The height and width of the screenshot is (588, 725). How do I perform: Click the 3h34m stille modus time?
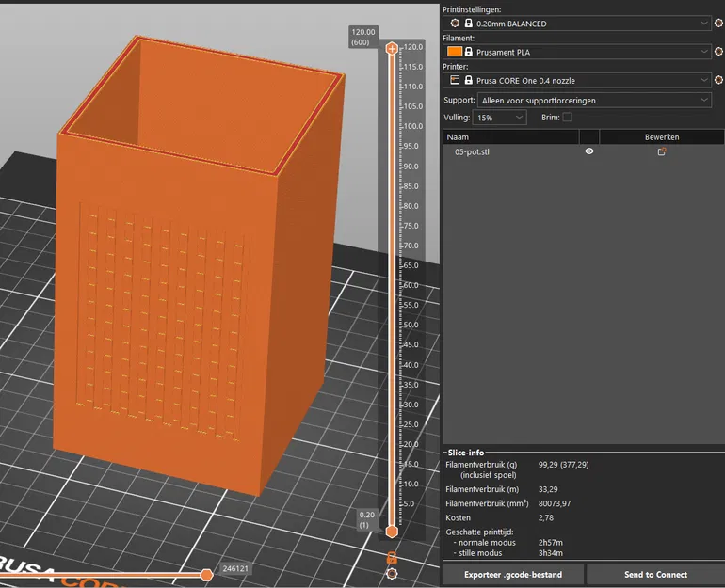550,553
